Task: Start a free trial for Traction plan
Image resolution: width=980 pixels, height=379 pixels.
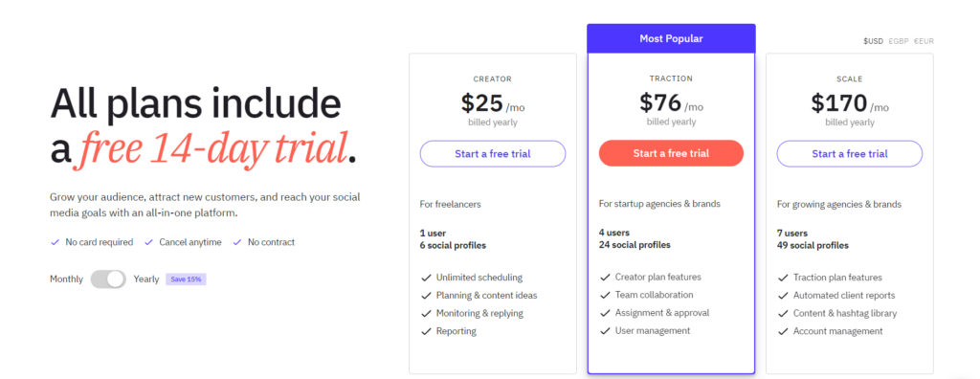Action: 671,153
